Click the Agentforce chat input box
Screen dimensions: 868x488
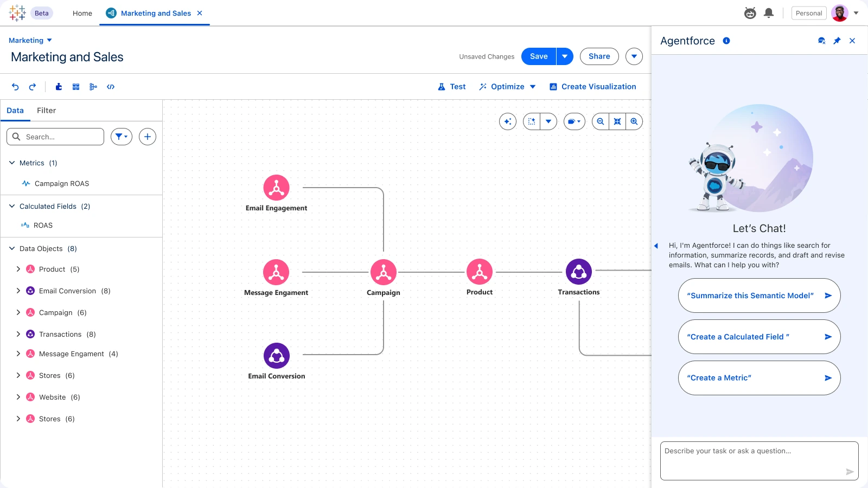click(x=759, y=461)
